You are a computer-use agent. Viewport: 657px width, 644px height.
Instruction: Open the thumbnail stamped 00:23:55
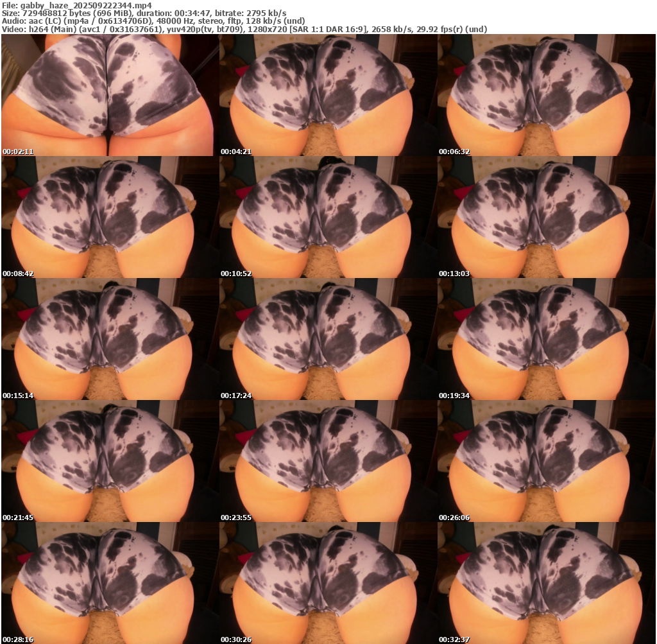tap(328, 461)
